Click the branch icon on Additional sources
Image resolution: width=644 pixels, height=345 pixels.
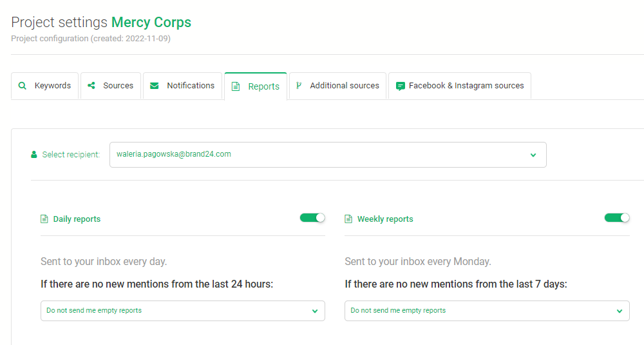(x=299, y=86)
